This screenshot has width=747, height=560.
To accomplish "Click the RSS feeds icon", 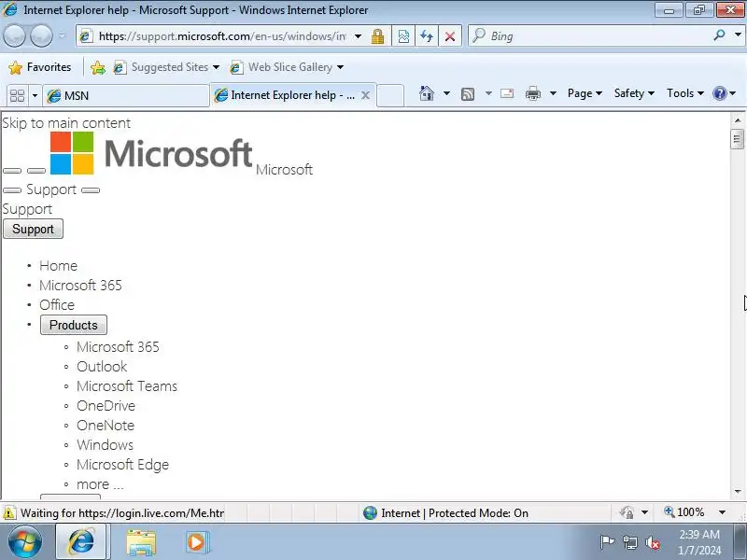I will [x=468, y=94].
